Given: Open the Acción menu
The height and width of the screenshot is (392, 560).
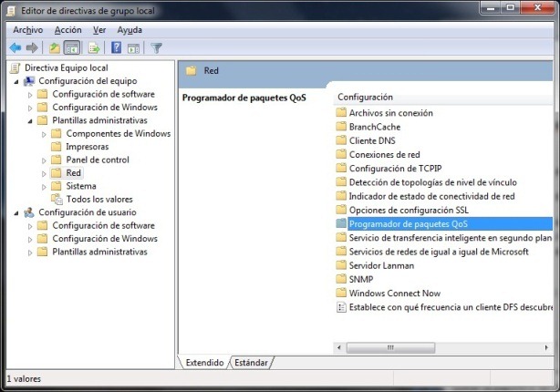Looking at the screenshot, I should pos(67,30).
